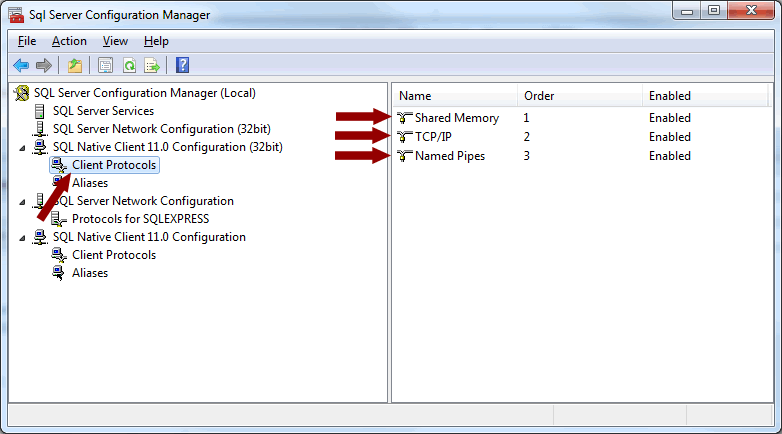Open the View menu
This screenshot has height=434, width=782.
[x=115, y=41]
